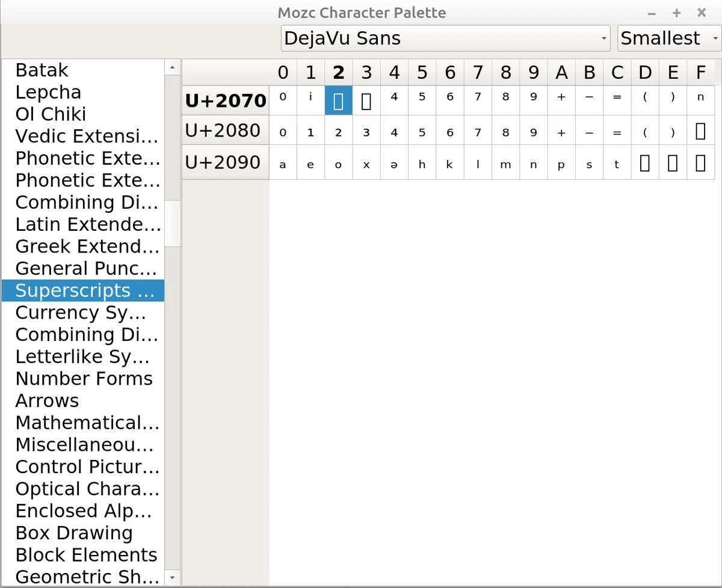The width and height of the screenshot is (722, 588).
Task: Pick subscript a in row U+2090
Action: [283, 163]
